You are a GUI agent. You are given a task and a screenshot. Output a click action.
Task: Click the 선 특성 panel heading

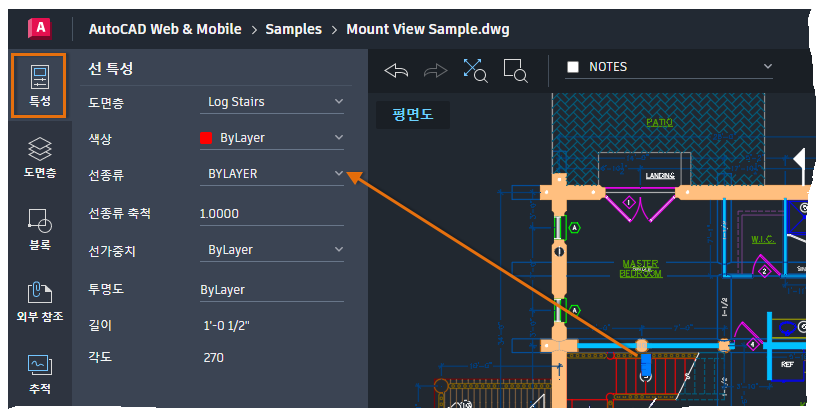[x=110, y=68]
